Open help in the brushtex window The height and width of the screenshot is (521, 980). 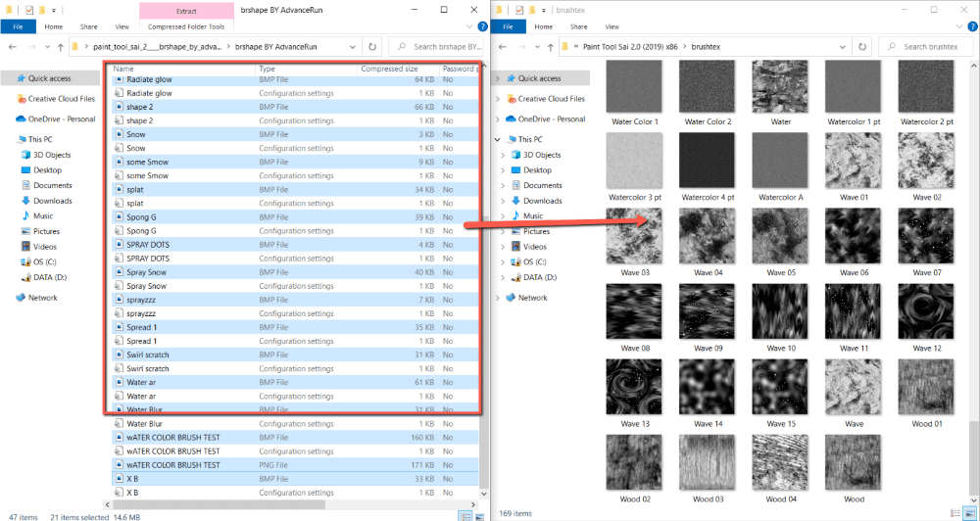pos(972,26)
